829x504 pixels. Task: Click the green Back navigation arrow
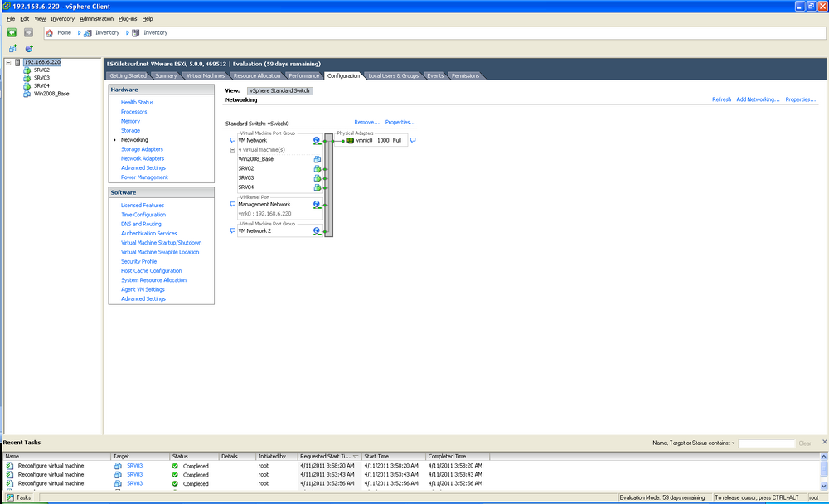point(12,33)
